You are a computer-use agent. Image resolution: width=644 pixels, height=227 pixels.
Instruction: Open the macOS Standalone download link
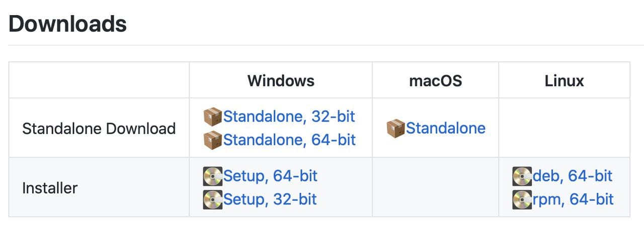[x=446, y=128]
